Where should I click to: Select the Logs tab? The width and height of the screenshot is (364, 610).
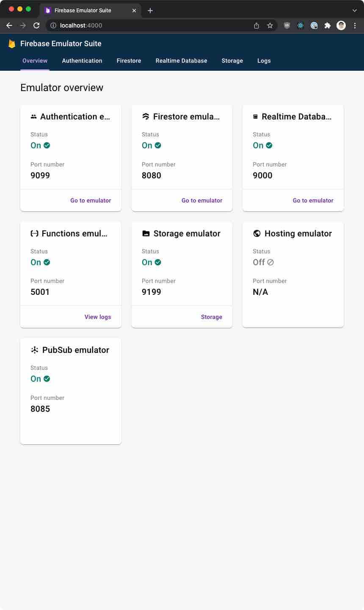[x=264, y=61]
